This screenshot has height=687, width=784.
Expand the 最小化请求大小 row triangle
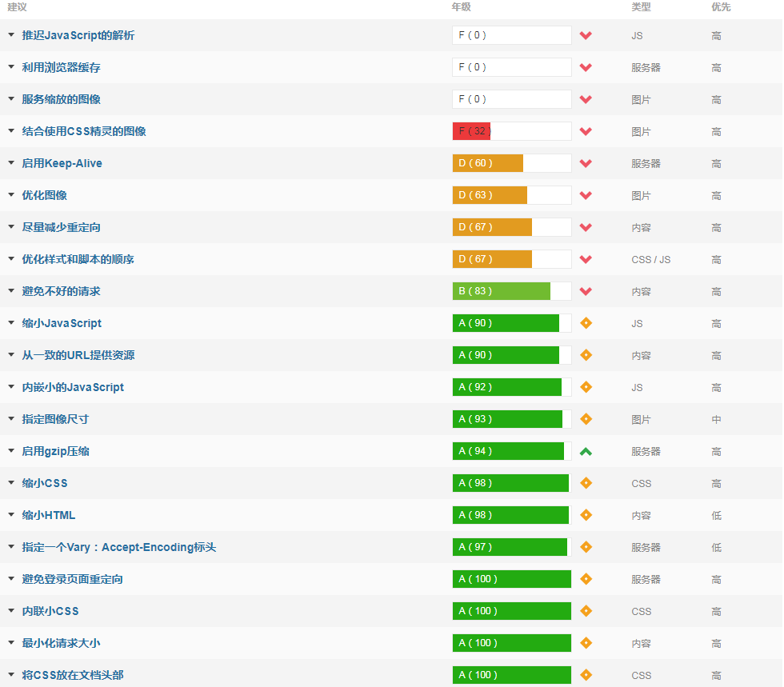click(x=11, y=643)
